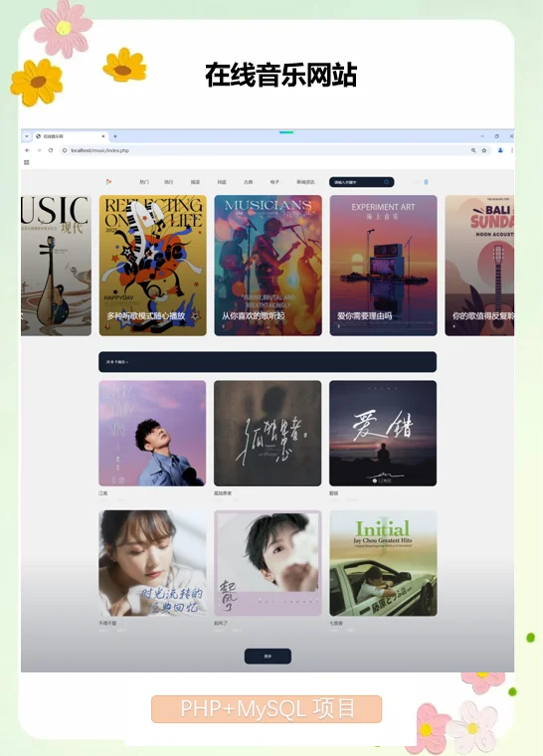Open the 江南 album cover
Viewport: 543px width, 756px height.
[152, 433]
